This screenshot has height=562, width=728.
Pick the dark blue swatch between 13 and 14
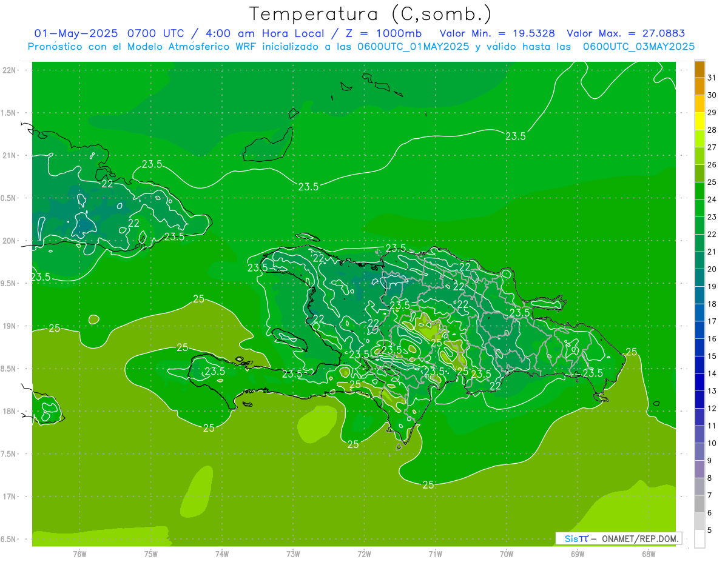[699, 382]
